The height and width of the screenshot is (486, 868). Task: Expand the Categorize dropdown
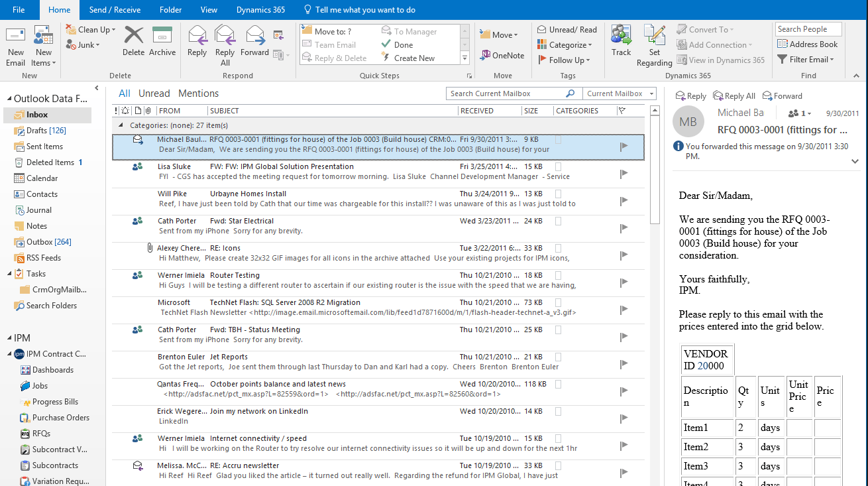point(570,45)
